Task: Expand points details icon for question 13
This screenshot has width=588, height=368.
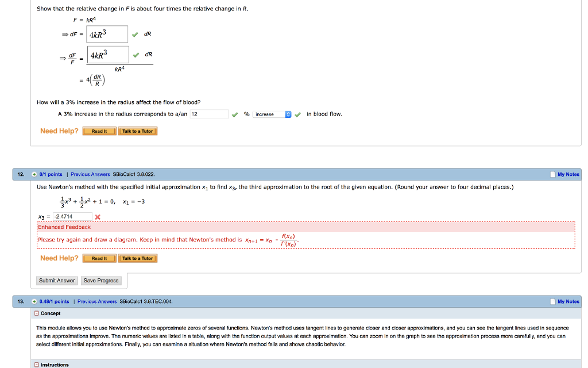Action: [34, 301]
